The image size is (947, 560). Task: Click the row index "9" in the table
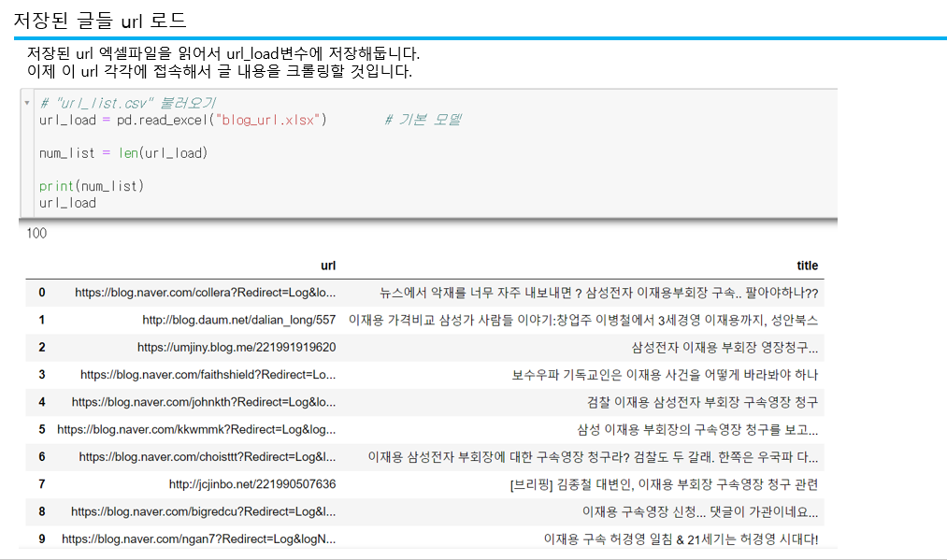[x=42, y=538]
